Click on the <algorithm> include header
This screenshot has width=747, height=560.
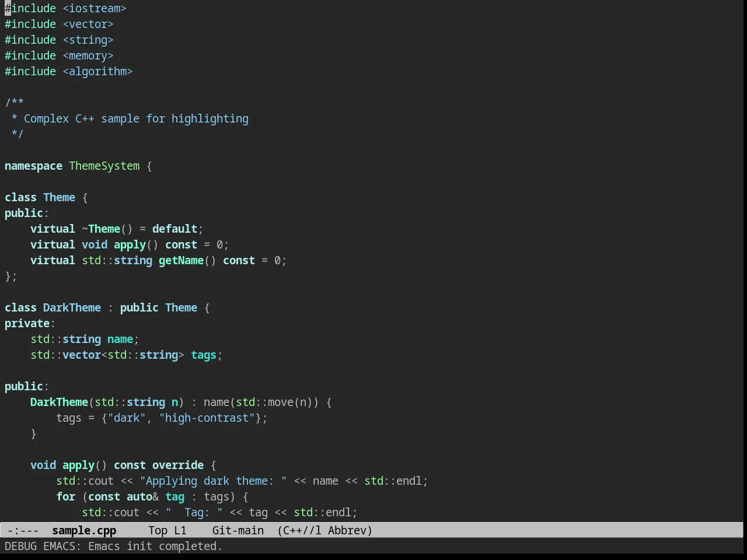pos(97,71)
